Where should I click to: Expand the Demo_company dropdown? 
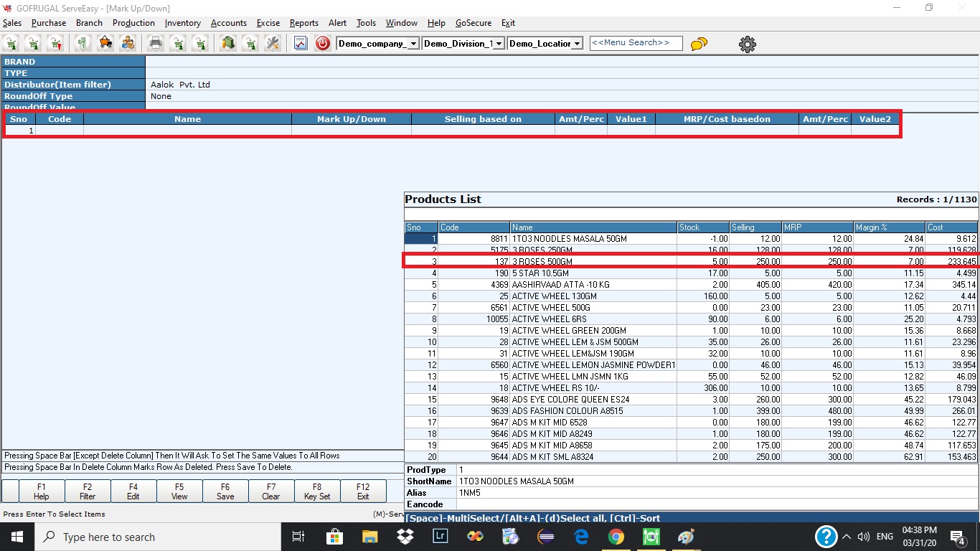[413, 44]
